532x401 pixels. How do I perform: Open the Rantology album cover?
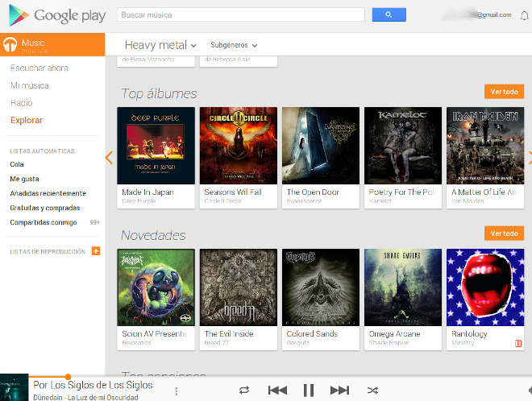[485, 287]
